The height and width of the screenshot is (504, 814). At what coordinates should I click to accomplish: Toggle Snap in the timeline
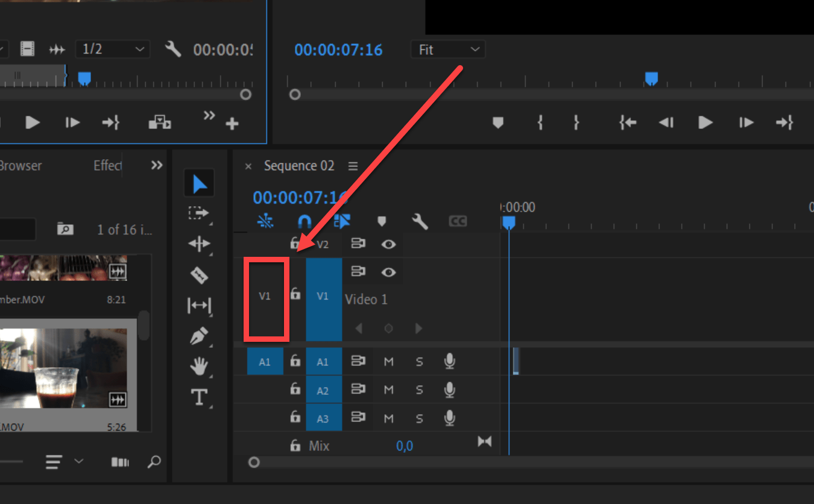pos(303,221)
